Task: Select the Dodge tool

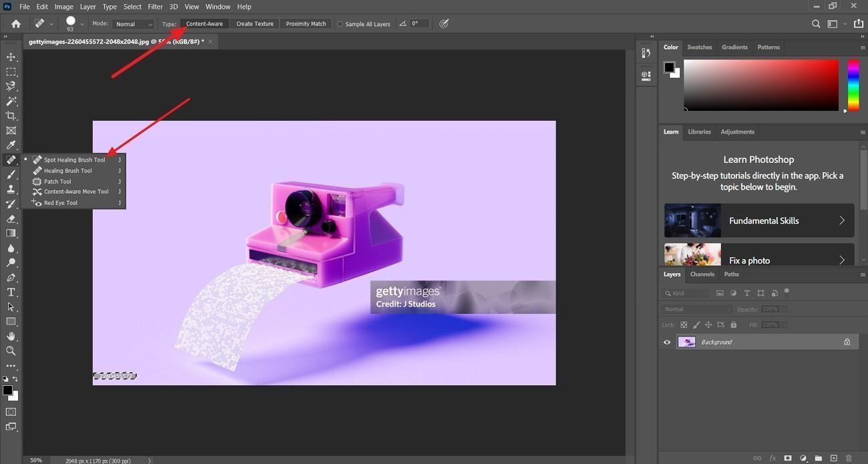Action: [11, 263]
